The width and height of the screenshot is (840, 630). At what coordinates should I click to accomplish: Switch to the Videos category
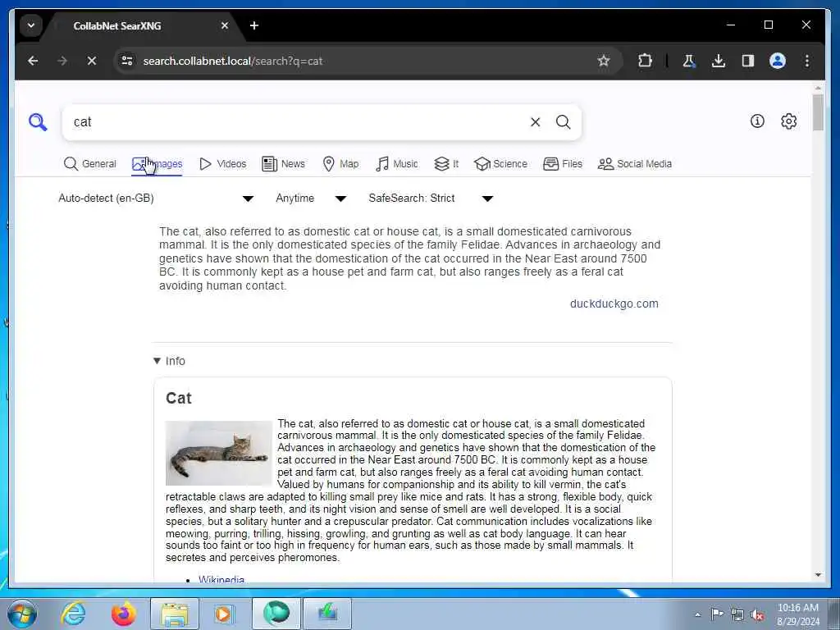(222, 164)
